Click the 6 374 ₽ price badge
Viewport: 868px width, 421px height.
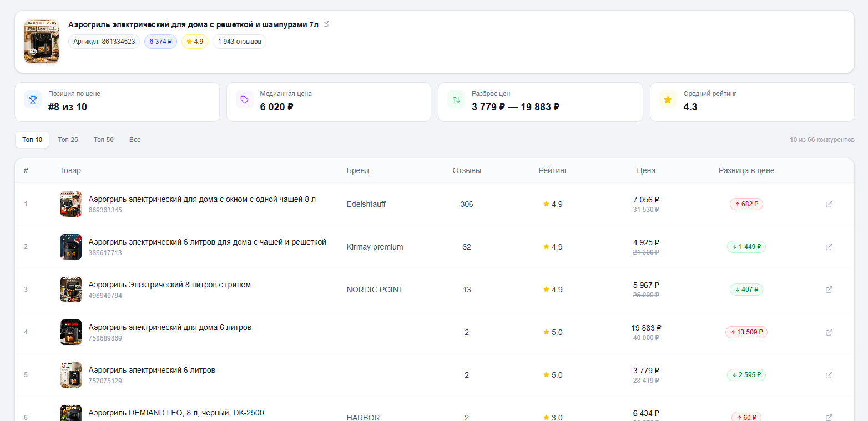[x=161, y=42]
